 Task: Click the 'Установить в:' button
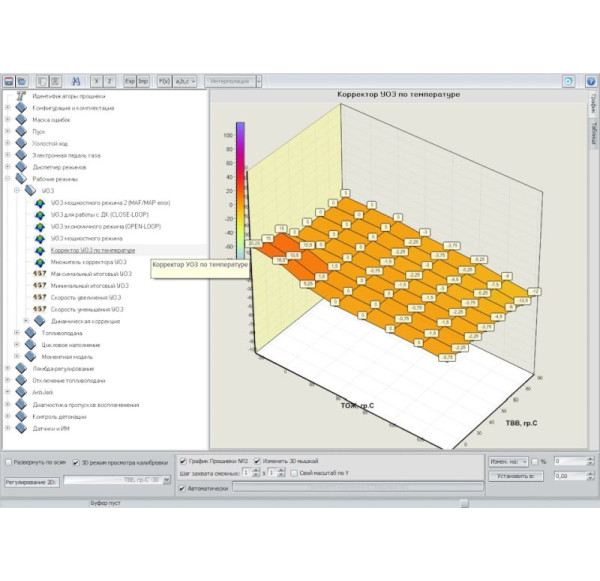514,477
